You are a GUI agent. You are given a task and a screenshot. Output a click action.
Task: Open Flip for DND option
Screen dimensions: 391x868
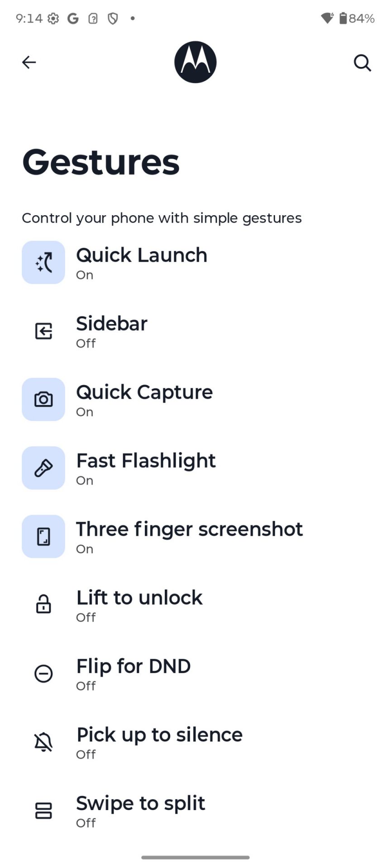click(x=134, y=667)
